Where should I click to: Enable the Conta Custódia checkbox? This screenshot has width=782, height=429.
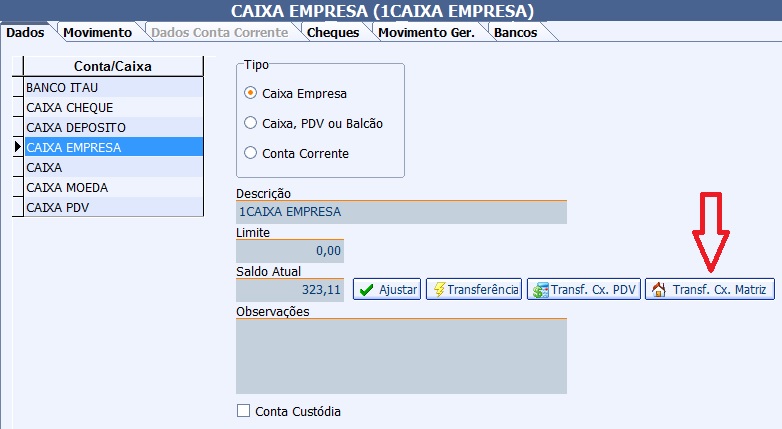[x=243, y=410]
